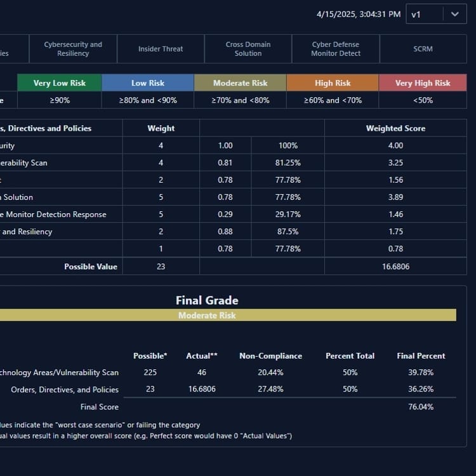Select the 29.17% percentage cell
The height and width of the screenshot is (476, 476).
click(288, 215)
